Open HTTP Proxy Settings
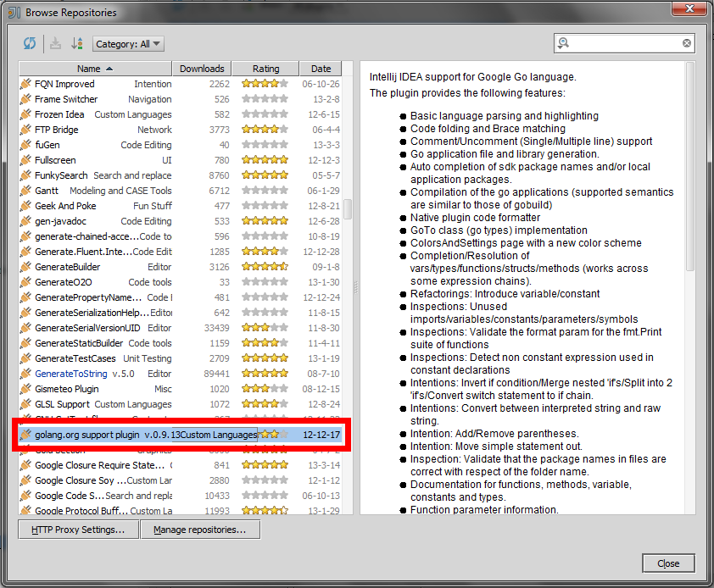The height and width of the screenshot is (588, 714). pos(78,530)
